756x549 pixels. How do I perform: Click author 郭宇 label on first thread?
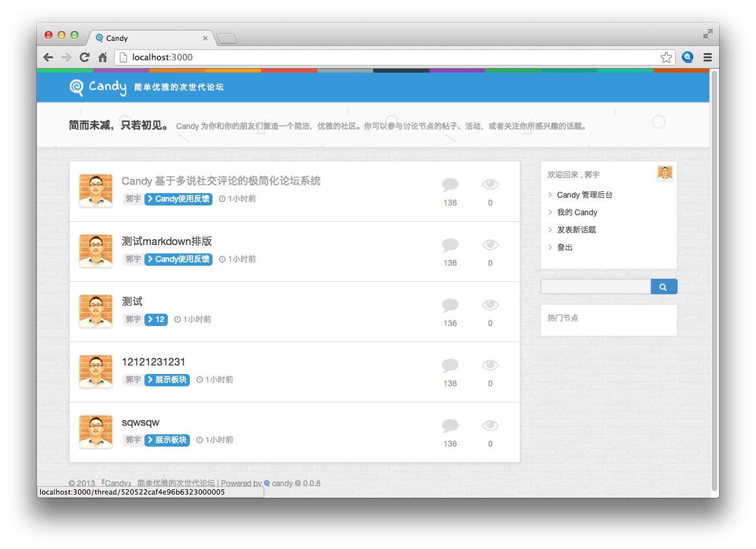pos(133,199)
